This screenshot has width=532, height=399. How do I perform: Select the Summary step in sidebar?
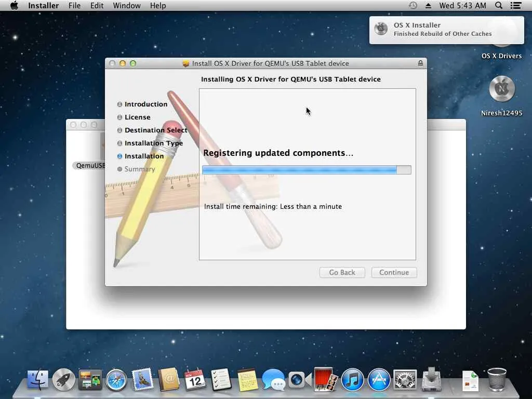click(139, 169)
